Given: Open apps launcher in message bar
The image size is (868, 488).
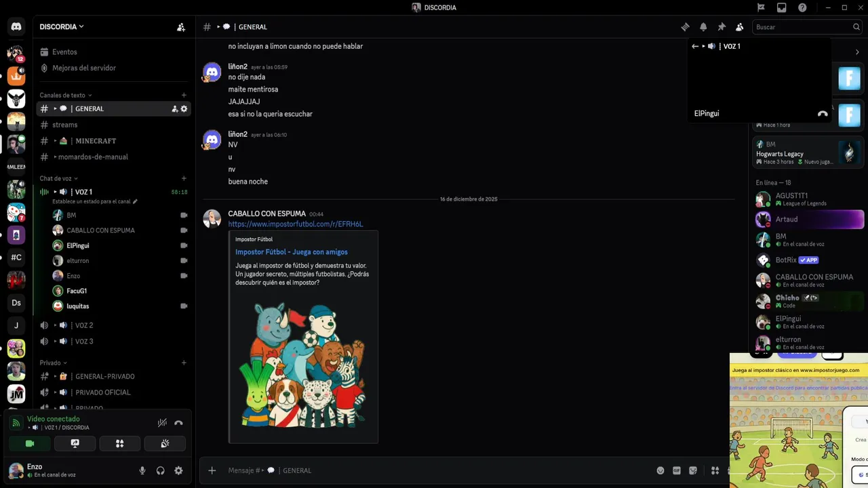Looking at the screenshot, I should coord(715,470).
